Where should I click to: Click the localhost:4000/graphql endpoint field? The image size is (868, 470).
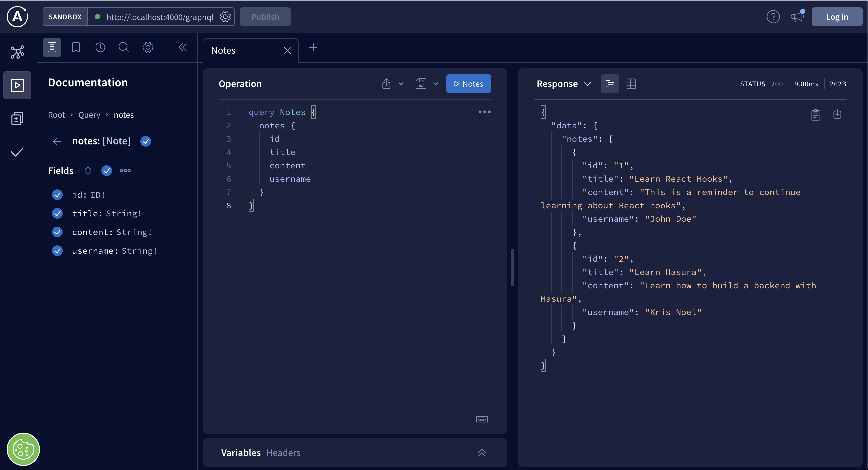[160, 17]
